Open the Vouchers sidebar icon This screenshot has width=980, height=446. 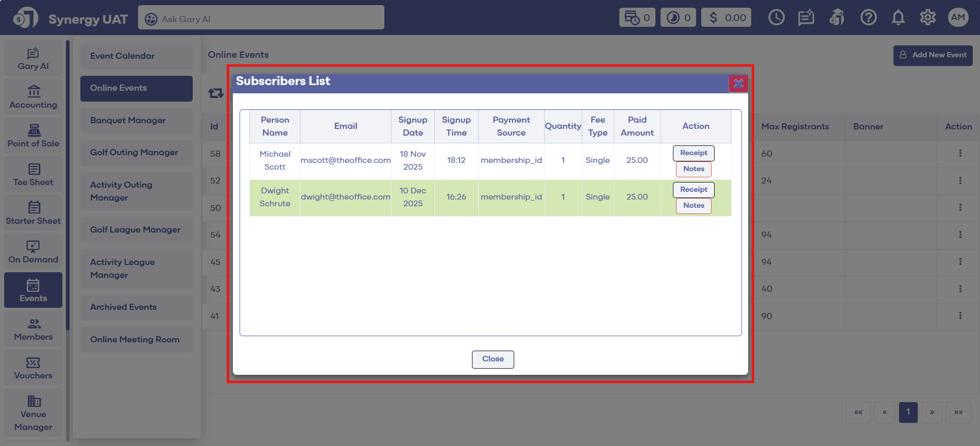tap(33, 368)
